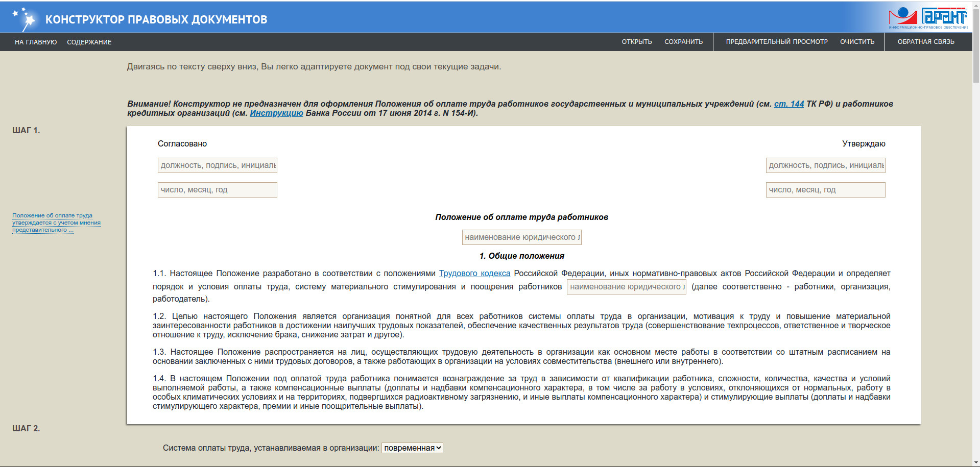The height and width of the screenshot is (467, 980).
Task: Focus the date field under Утверждаю
Action: point(825,190)
